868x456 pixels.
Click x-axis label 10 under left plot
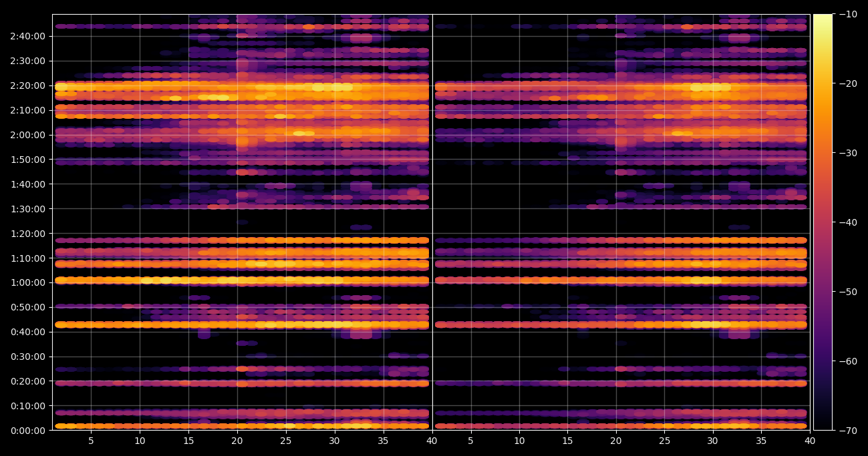click(140, 441)
